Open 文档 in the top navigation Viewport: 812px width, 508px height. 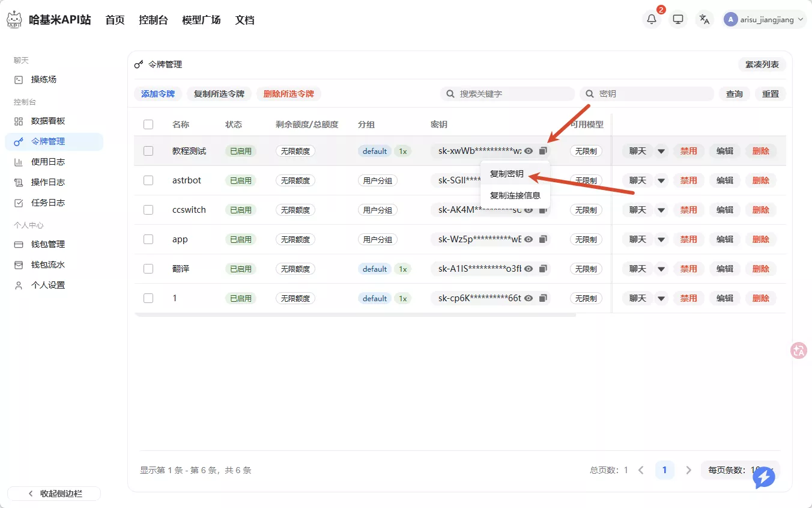click(244, 20)
